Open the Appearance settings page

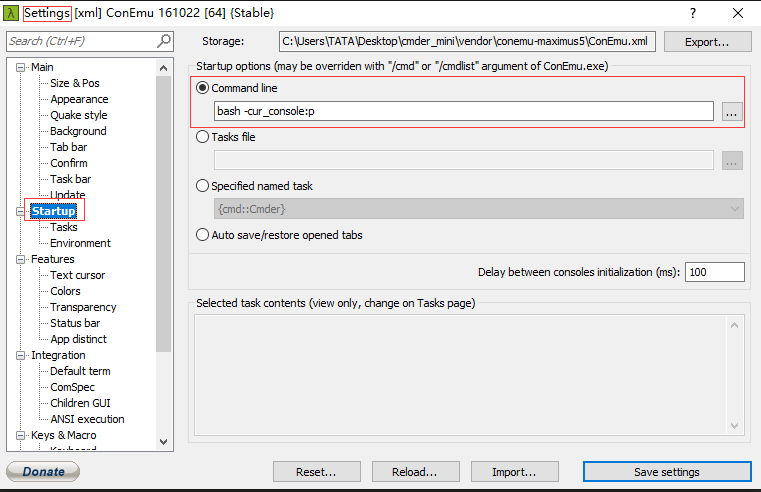click(79, 99)
